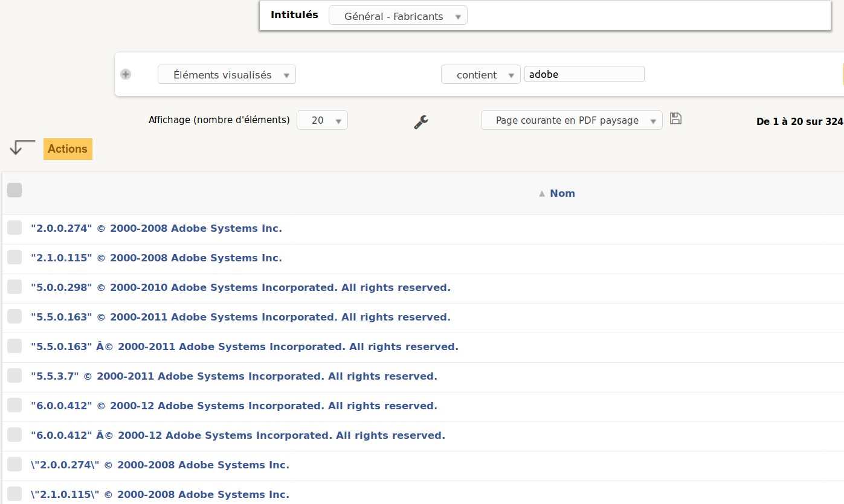
Task: Check the "2.1.0.115" © 2000-2008 Adobe Systems row
Action: [x=14, y=257]
